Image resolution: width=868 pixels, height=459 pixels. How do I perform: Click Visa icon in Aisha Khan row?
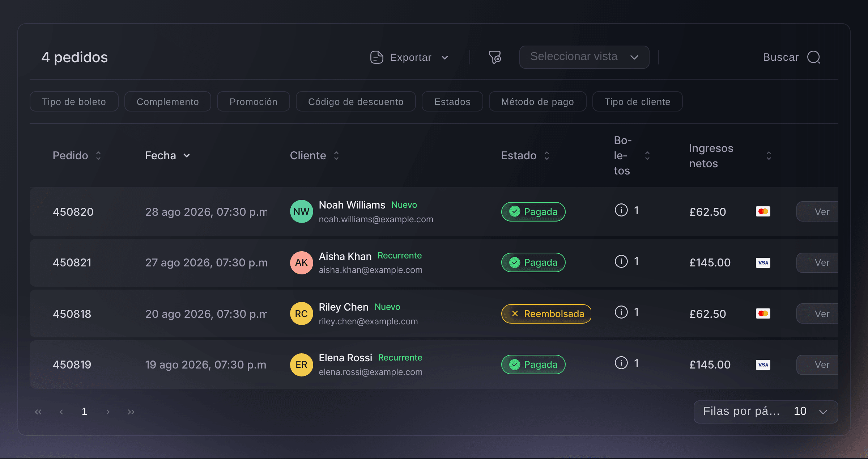point(763,263)
